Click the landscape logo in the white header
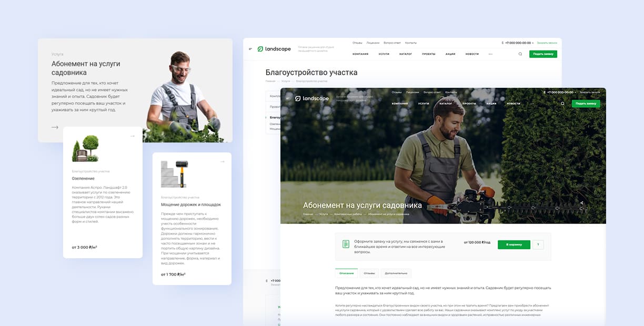 point(274,49)
